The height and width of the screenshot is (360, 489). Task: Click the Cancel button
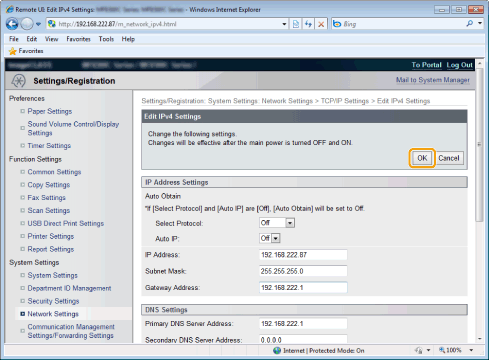pyautogui.click(x=449, y=158)
